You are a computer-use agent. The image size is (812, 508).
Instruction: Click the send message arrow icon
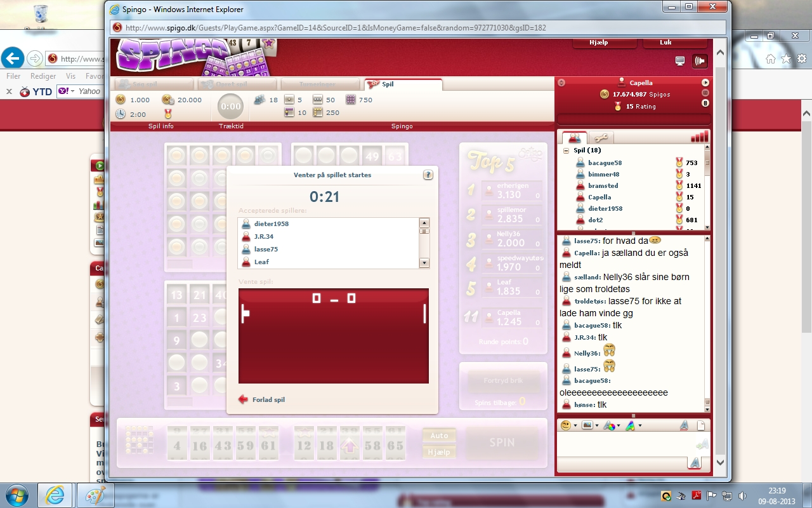click(x=701, y=445)
